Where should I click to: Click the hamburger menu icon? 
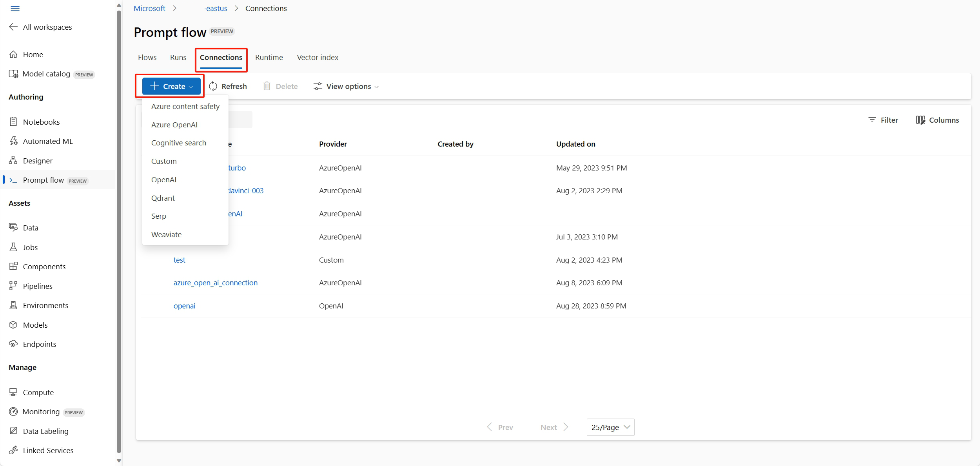coord(15,8)
